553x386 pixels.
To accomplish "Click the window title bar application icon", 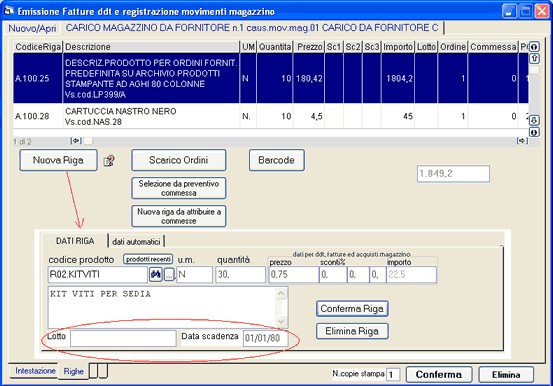I will point(8,11).
